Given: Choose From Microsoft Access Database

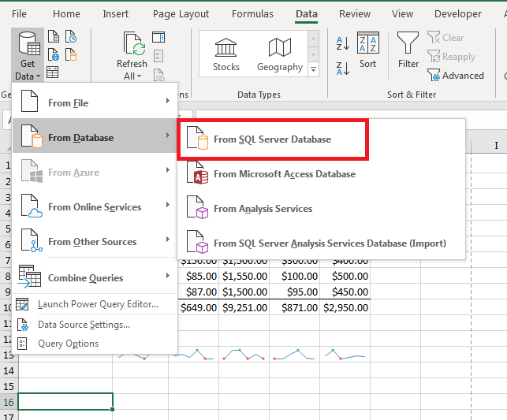Looking at the screenshot, I should coord(321,174).
